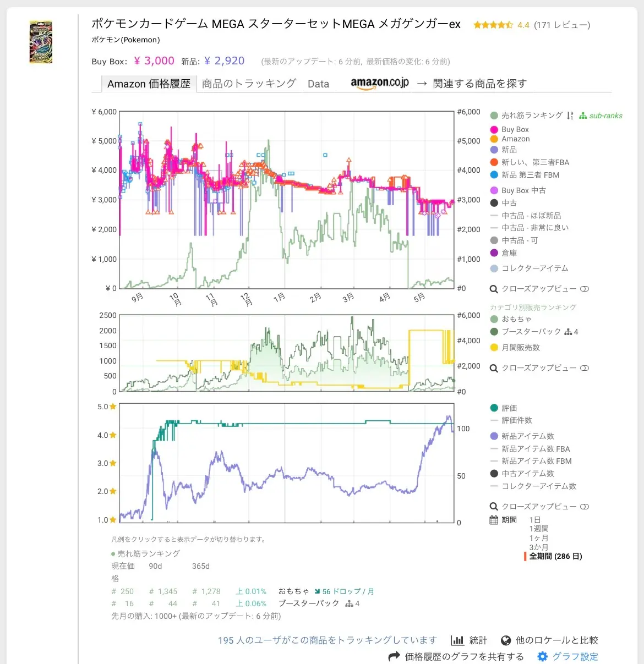Open the Data tab
The image size is (644, 664).
click(x=318, y=84)
